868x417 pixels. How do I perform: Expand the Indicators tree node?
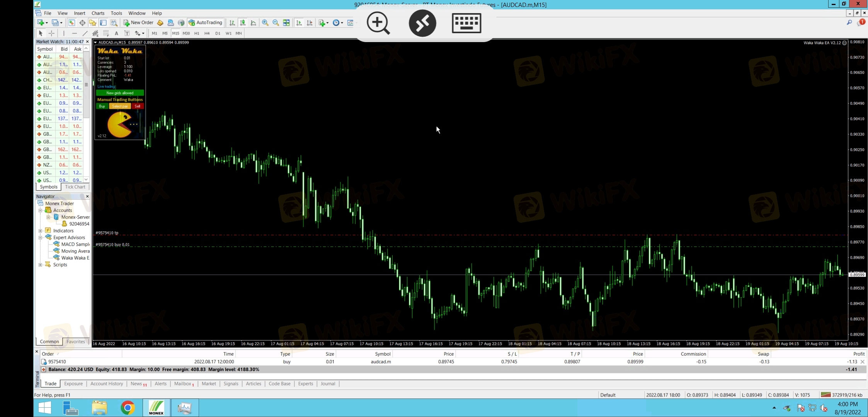(40, 231)
